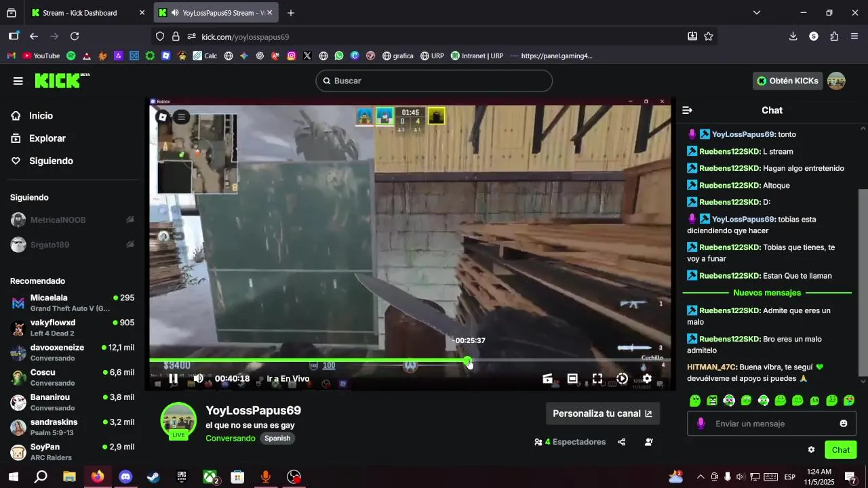Click the moderator user icon beside share
The height and width of the screenshot is (488, 868).
click(x=649, y=442)
